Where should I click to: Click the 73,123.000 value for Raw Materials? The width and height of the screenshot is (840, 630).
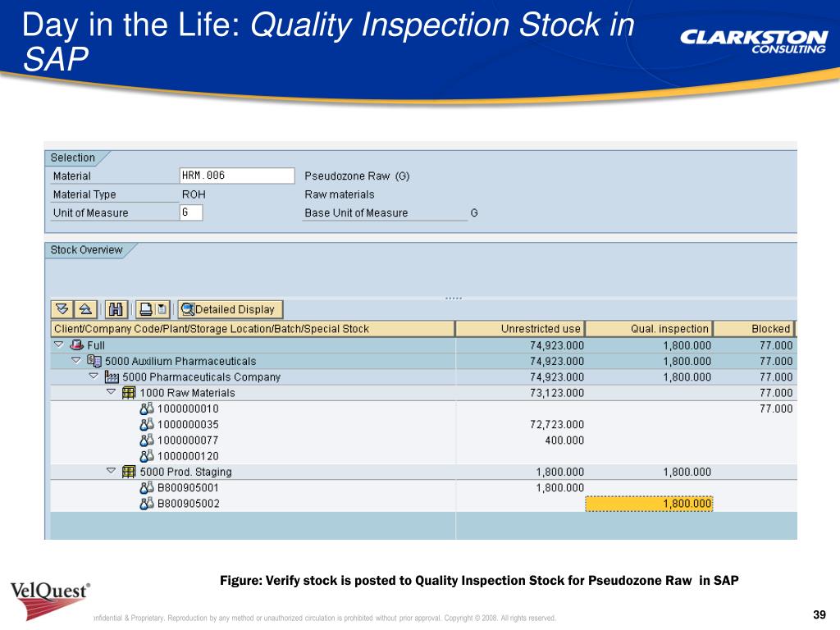(557, 393)
